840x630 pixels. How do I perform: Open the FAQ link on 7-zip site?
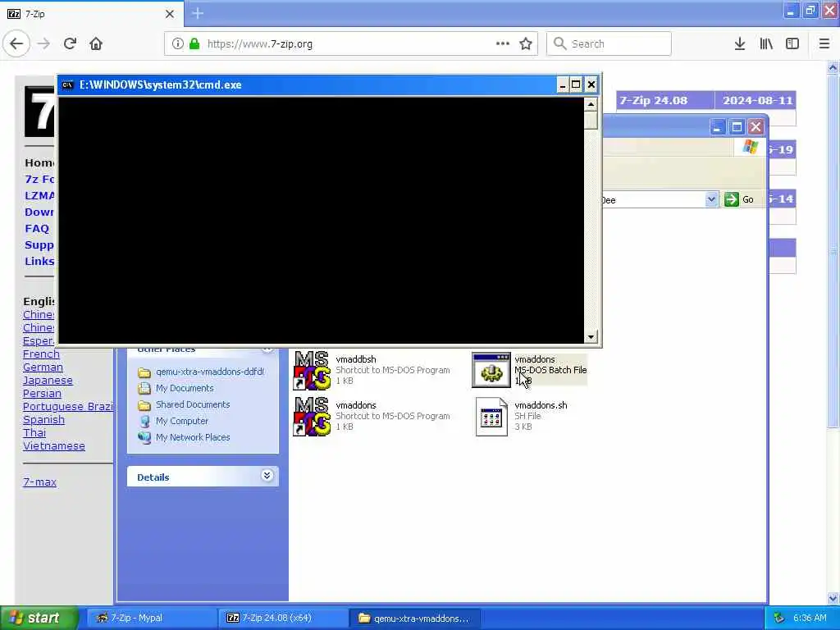pos(37,229)
